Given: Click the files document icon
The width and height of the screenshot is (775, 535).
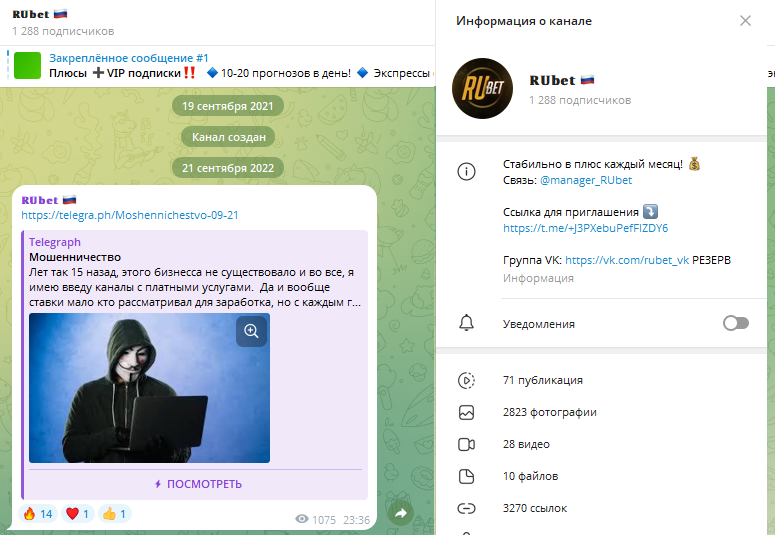Looking at the screenshot, I should point(466,477).
